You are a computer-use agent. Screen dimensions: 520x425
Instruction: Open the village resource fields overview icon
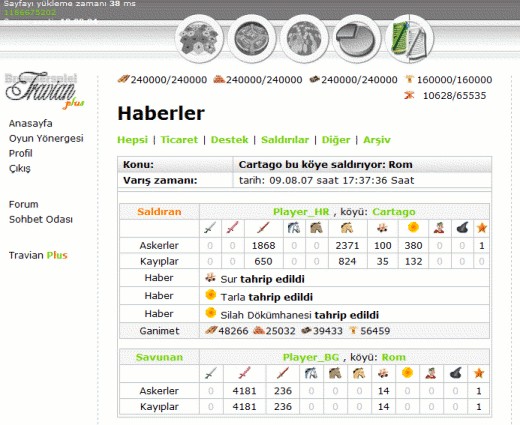[200, 39]
